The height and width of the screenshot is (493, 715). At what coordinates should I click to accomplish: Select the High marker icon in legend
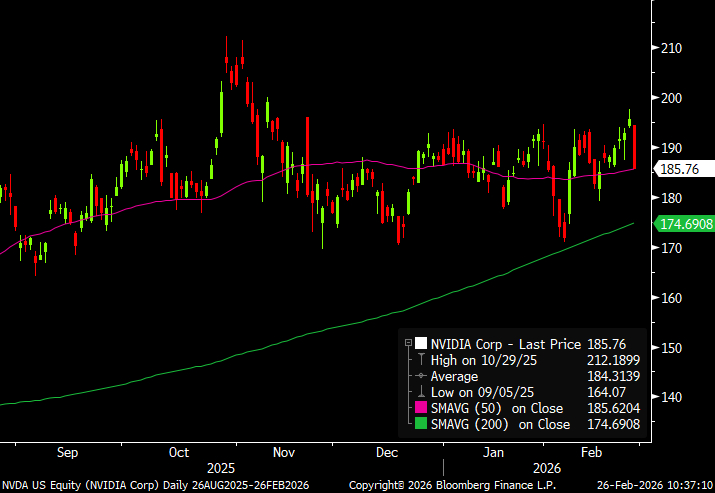click(x=422, y=359)
